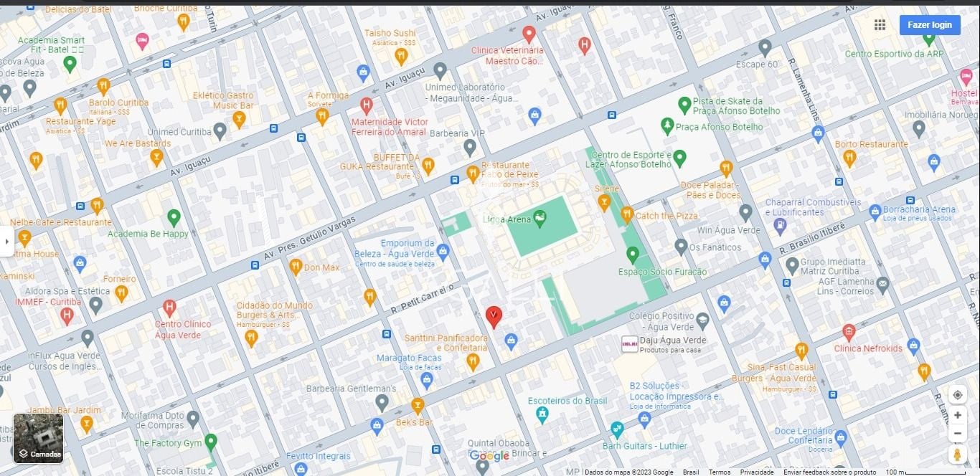This screenshot has width=980, height=476.
Task: Select Os Fanáticos marker
Action: pos(682,247)
